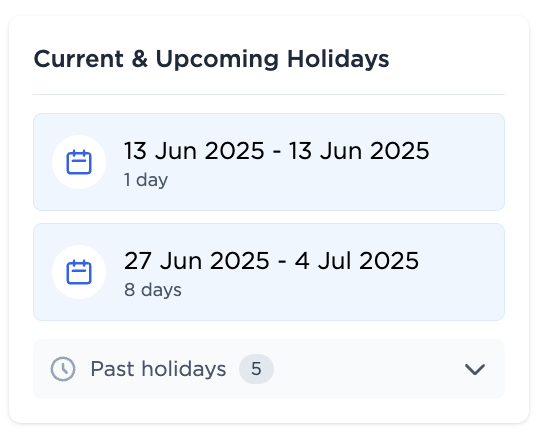Viewport: 542px width, 436px height.
Task: Open the single-day 13 Jun holiday card
Action: pyautogui.click(x=269, y=162)
